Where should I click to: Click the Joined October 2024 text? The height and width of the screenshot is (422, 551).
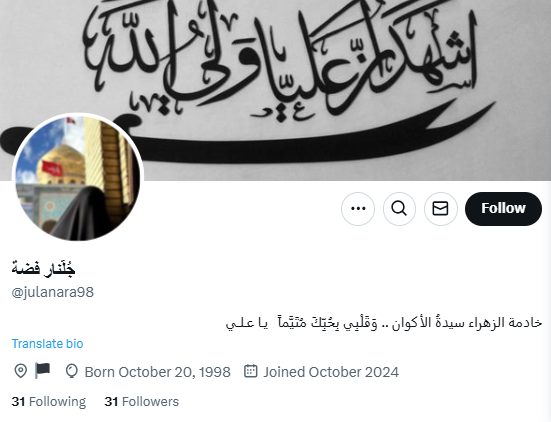tap(331, 372)
